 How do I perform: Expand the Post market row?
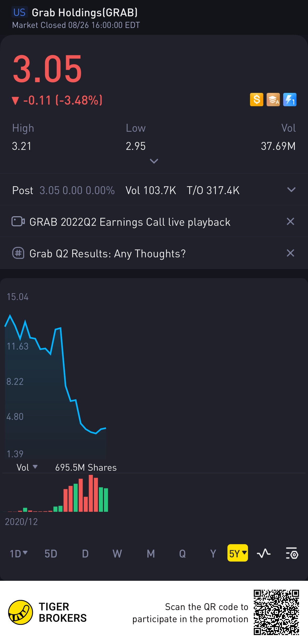291,190
